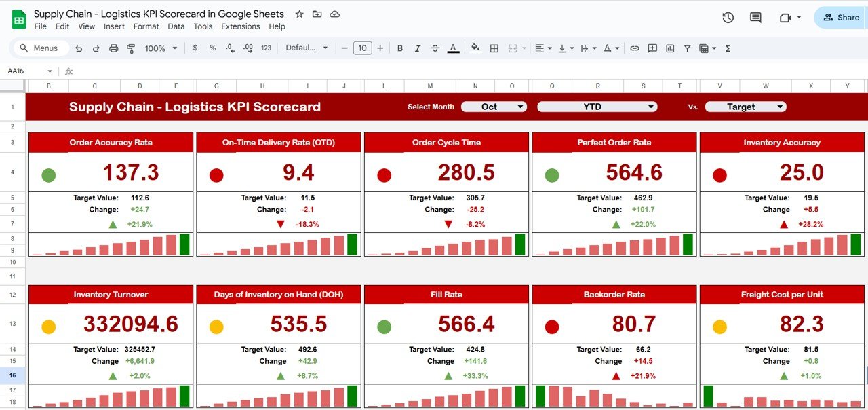The width and height of the screenshot is (868, 410).
Task: Click the insert link icon
Action: click(x=635, y=48)
